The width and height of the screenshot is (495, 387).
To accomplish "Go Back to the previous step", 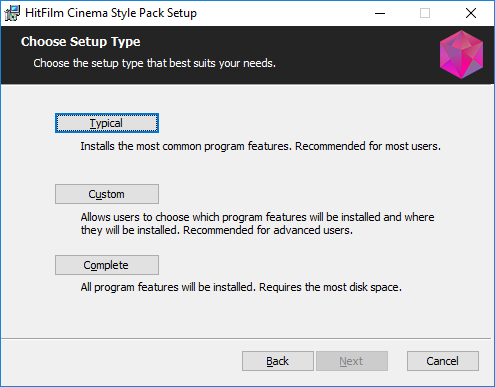I will click(x=278, y=361).
